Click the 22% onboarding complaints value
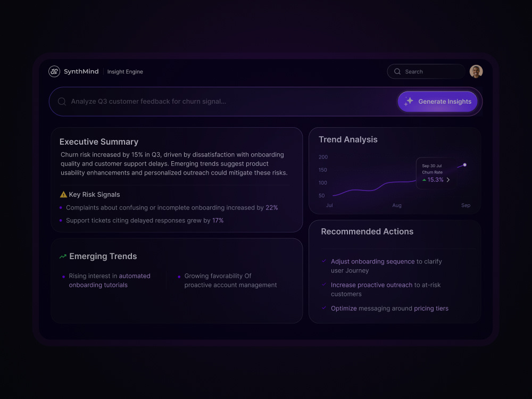 coord(272,207)
